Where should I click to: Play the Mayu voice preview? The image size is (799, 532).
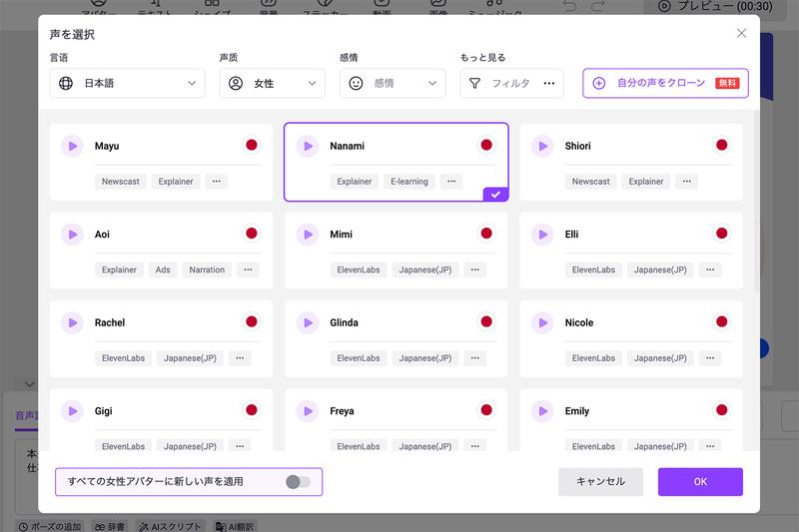click(x=72, y=146)
